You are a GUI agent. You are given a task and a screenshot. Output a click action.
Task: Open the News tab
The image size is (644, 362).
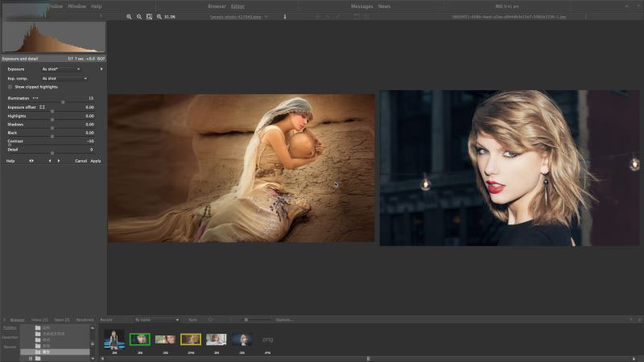pos(385,6)
